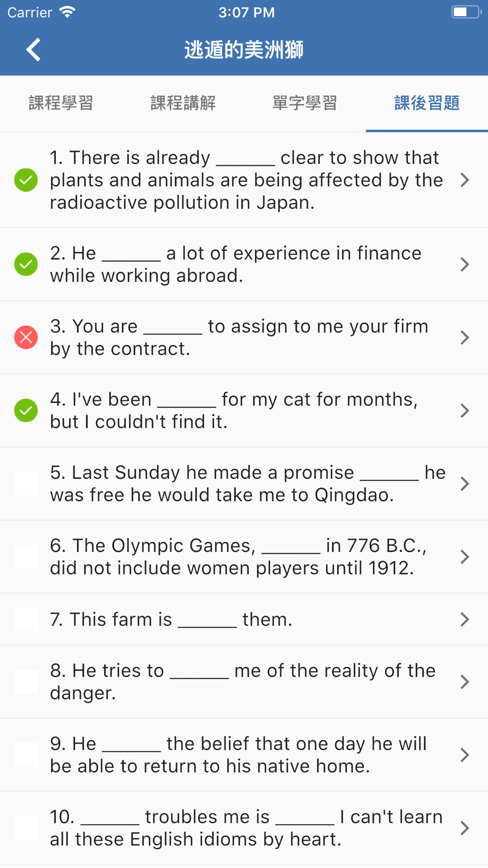This screenshot has height=868, width=488.
Task: Check the empty box for question 5
Action: coord(26,484)
